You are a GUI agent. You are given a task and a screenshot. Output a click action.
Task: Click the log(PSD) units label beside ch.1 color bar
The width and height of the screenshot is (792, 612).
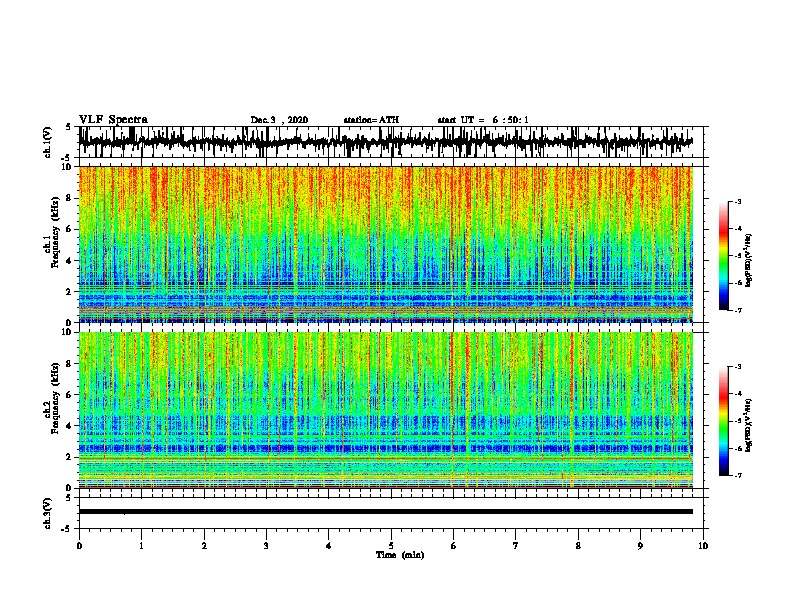[749, 261]
